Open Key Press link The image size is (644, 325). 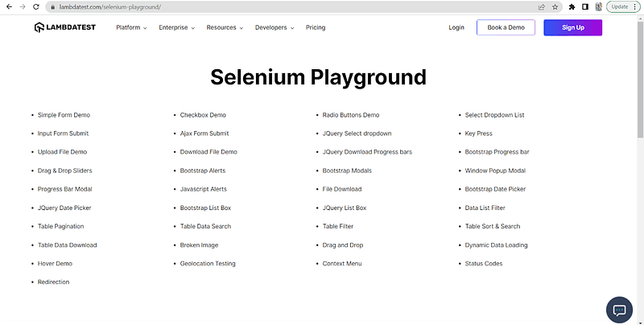(x=478, y=134)
